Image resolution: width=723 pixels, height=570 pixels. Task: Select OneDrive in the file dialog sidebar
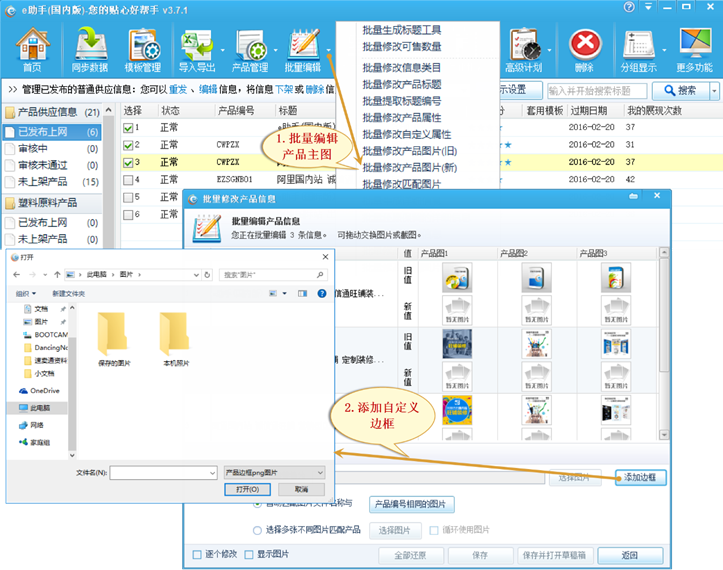40,391
